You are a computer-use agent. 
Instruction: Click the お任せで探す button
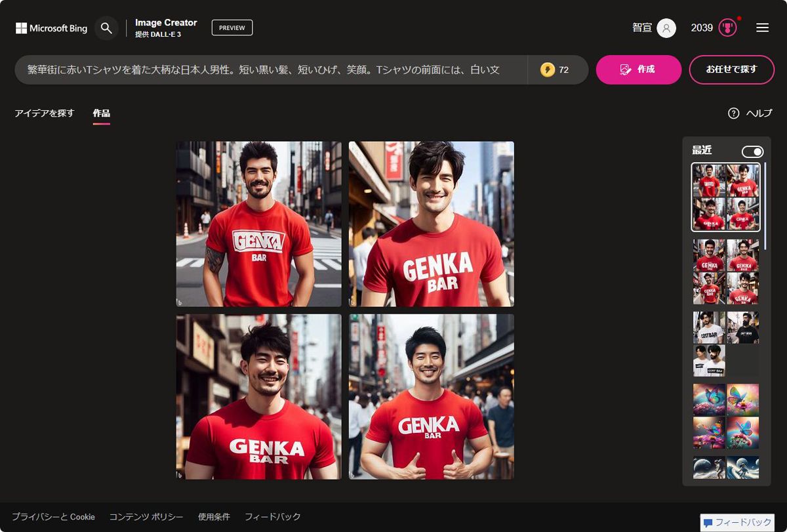731,70
